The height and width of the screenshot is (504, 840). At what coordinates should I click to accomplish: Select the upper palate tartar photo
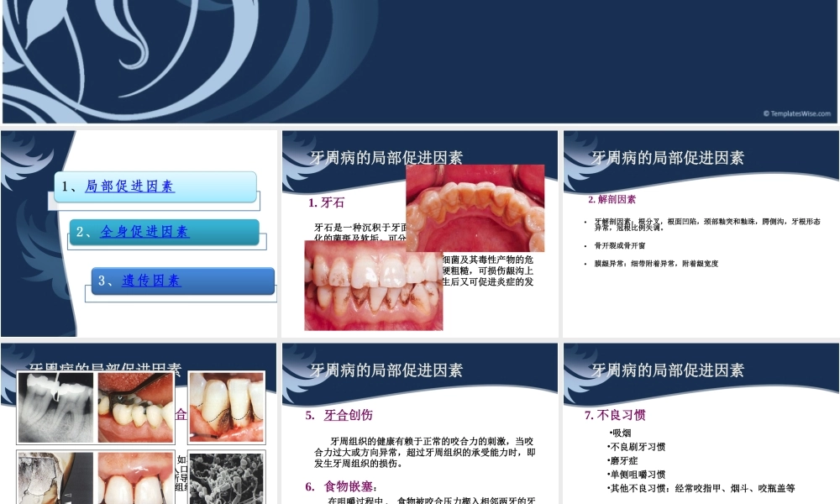pos(475,209)
